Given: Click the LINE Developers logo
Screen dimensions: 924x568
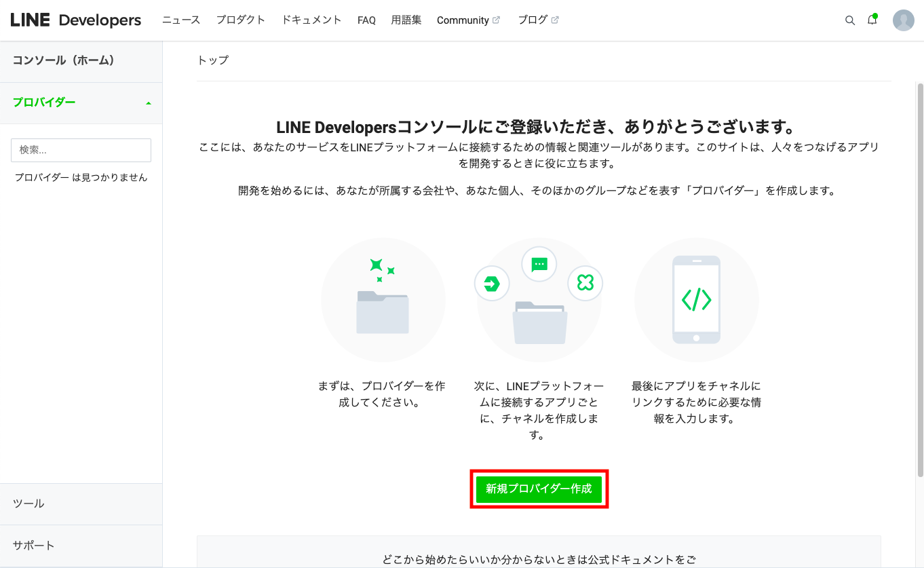Looking at the screenshot, I should (x=75, y=20).
